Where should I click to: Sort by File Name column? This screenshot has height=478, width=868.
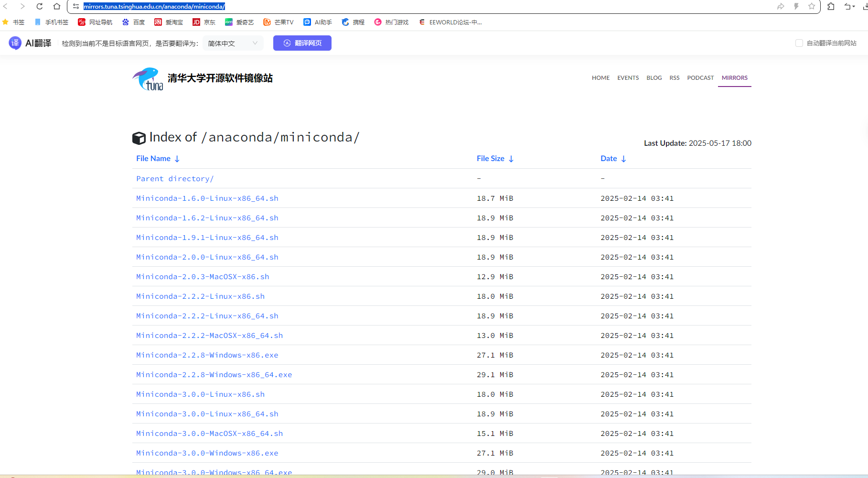(158, 159)
